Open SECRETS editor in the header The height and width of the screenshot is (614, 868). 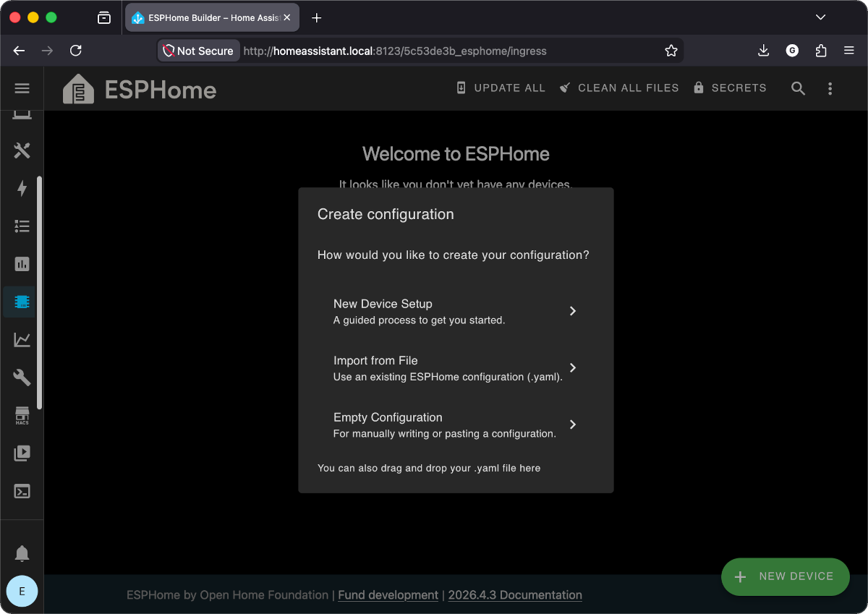[x=730, y=88]
